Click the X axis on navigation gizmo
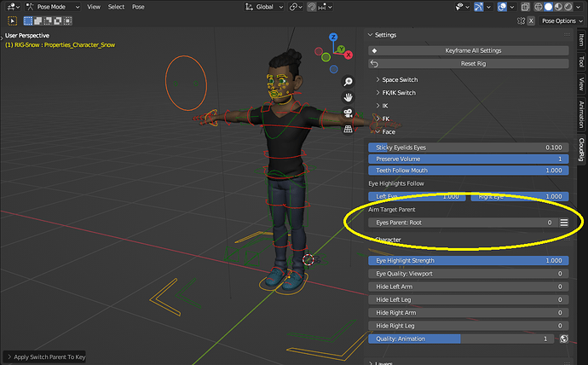Image resolution: width=588 pixels, height=365 pixels. (x=349, y=55)
